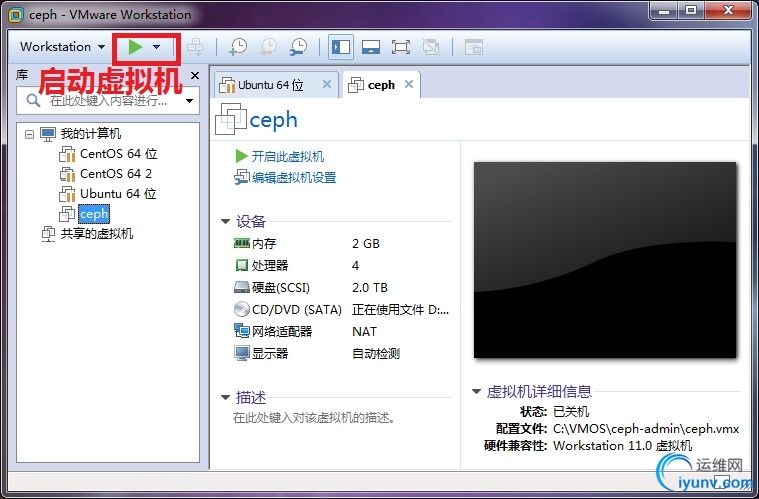Click the 开启此虚拟机 link
759x499 pixels.
(288, 156)
